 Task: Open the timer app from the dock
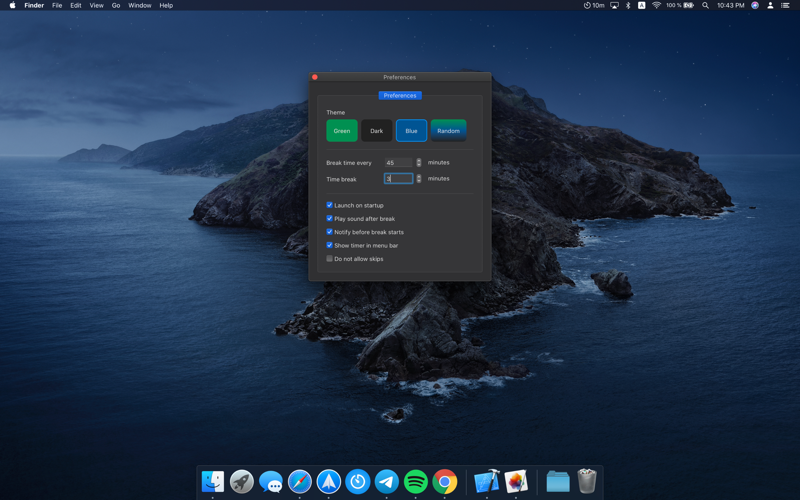coord(358,481)
